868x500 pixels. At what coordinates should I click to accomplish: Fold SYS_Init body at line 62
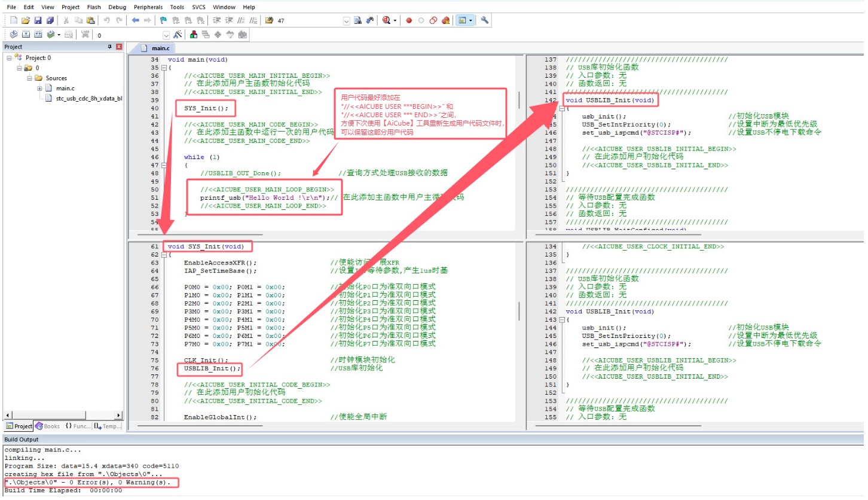pos(163,254)
